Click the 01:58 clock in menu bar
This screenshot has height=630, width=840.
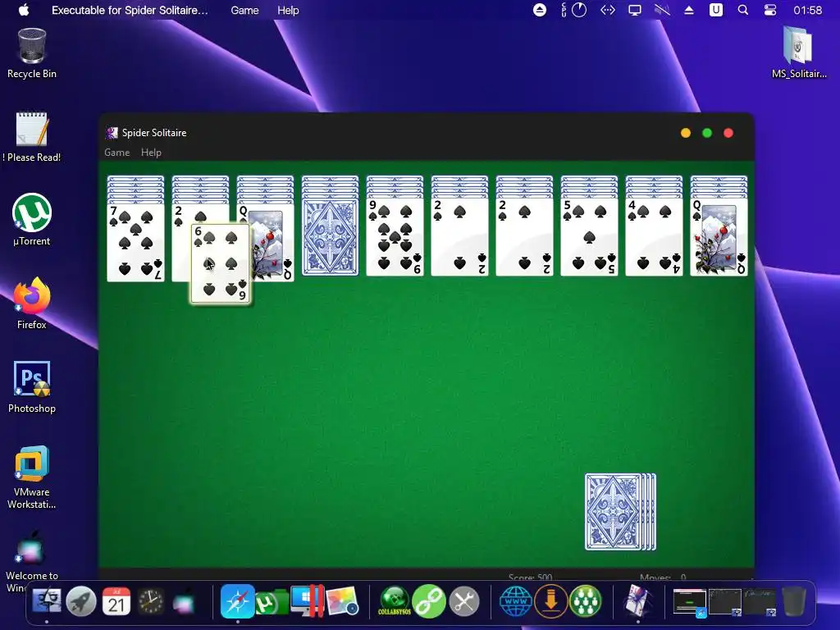(808, 10)
